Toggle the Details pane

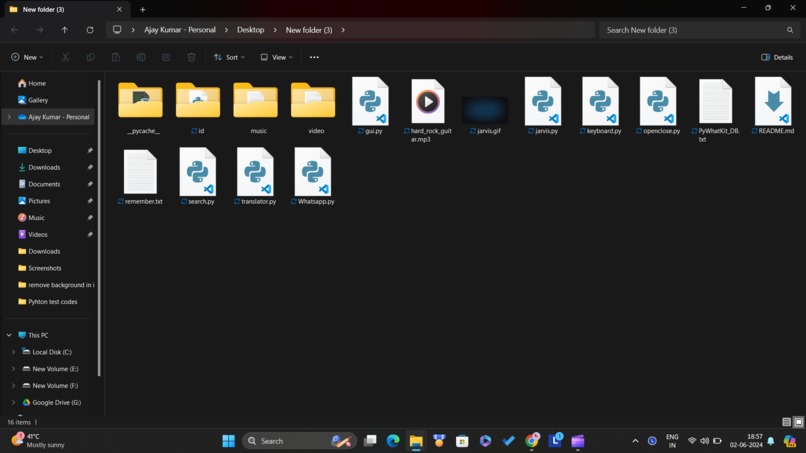coord(777,57)
